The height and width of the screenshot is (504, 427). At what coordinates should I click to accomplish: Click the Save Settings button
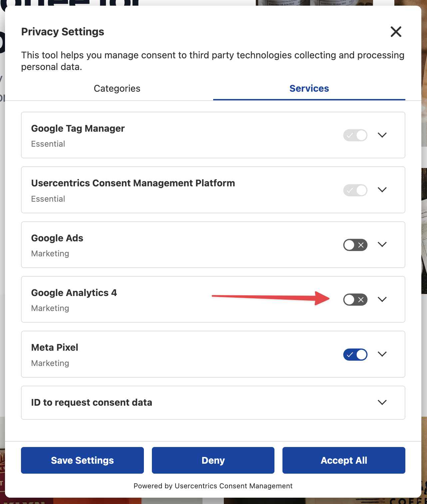click(82, 460)
